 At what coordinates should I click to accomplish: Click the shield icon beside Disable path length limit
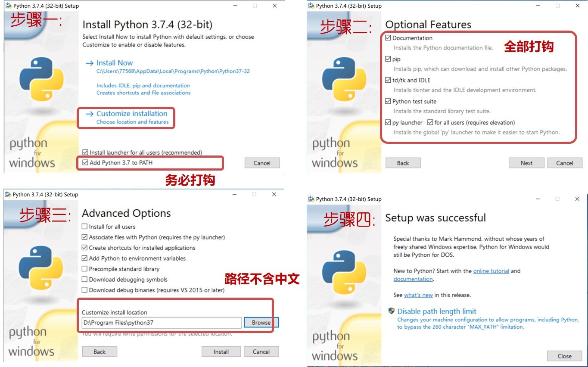392,311
